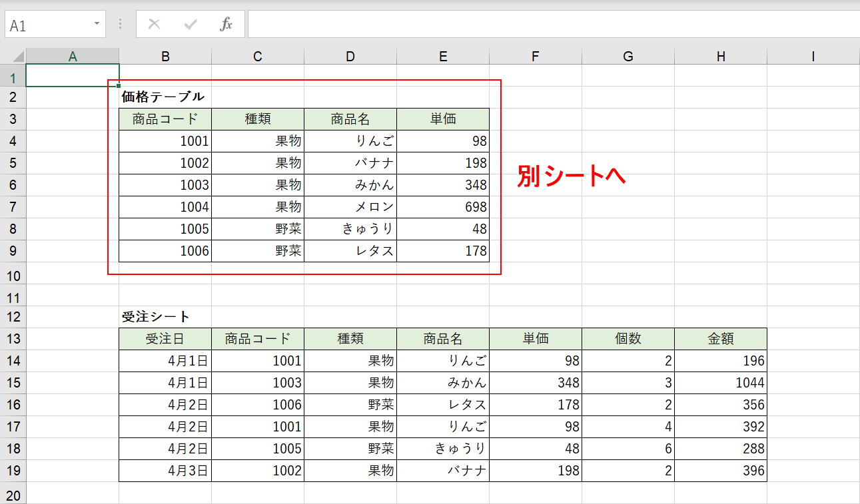Click the 受注シート label cell
This screenshot has width=860, height=504.
pos(165,316)
